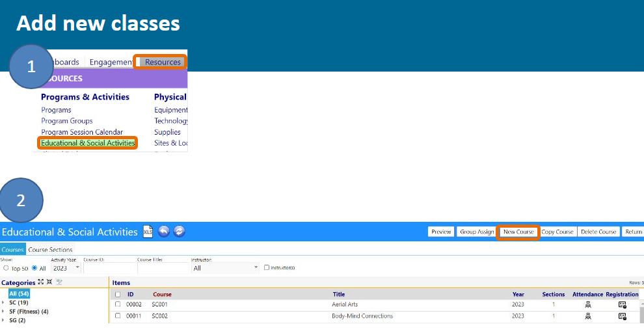
Task: Expand the SG (2) category
Action: 3,320
